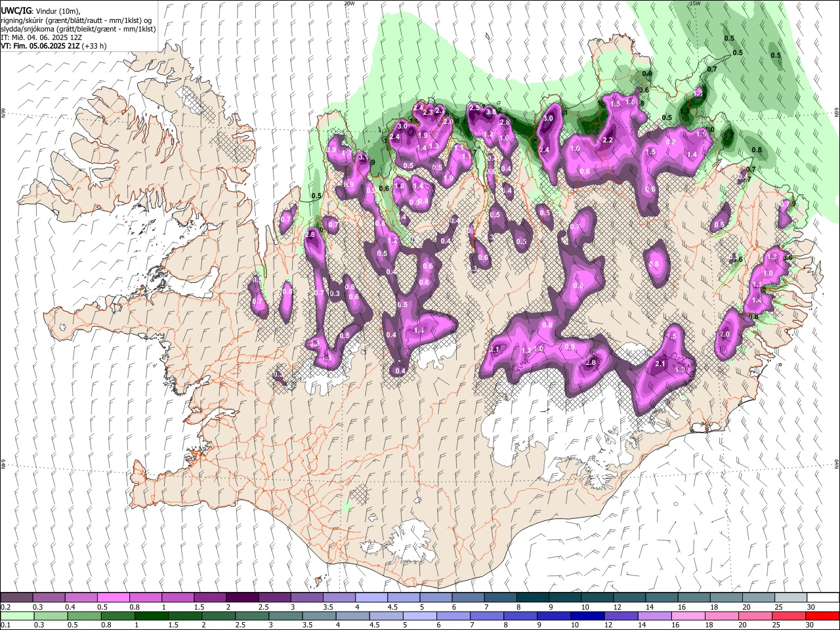Select the darkest purple 2–2.5 swatch in the upper legend row
The width and height of the screenshot is (840, 630).
(x=241, y=597)
